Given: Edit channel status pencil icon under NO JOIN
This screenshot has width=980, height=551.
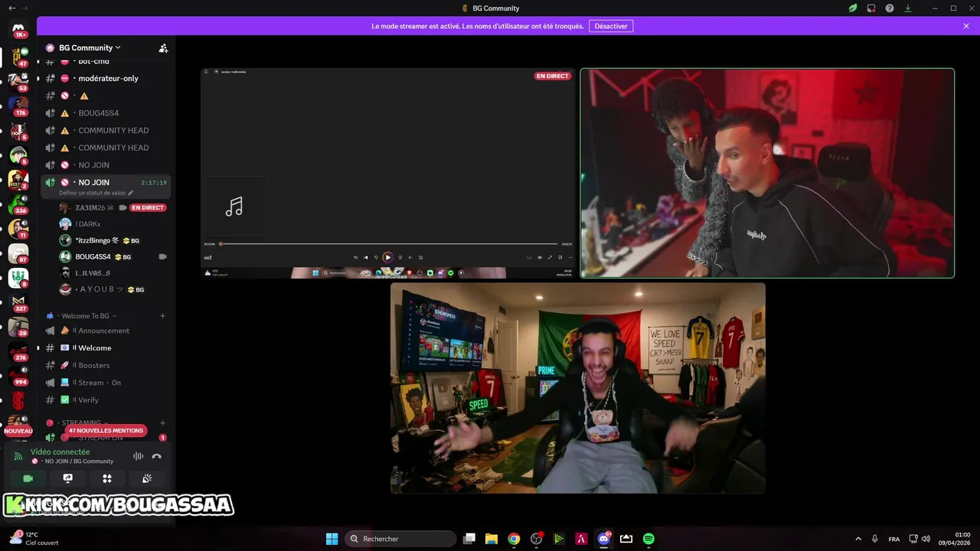Looking at the screenshot, I should click(x=131, y=193).
